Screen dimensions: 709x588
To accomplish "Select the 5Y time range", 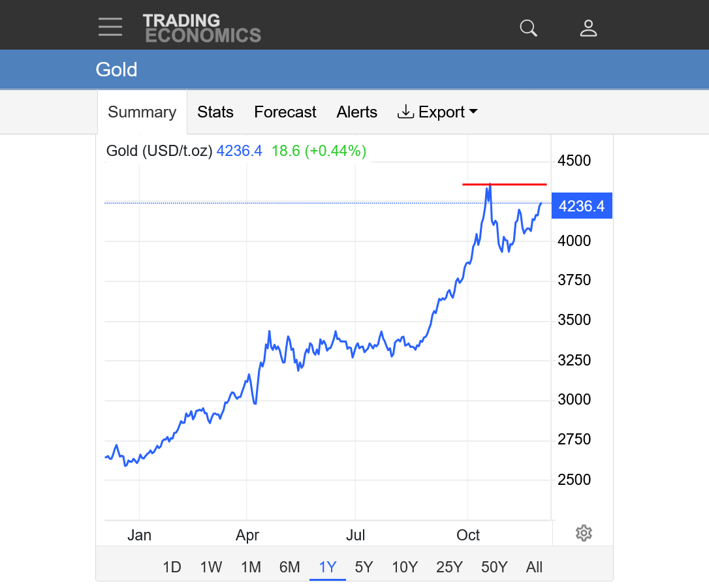I will tap(364, 567).
